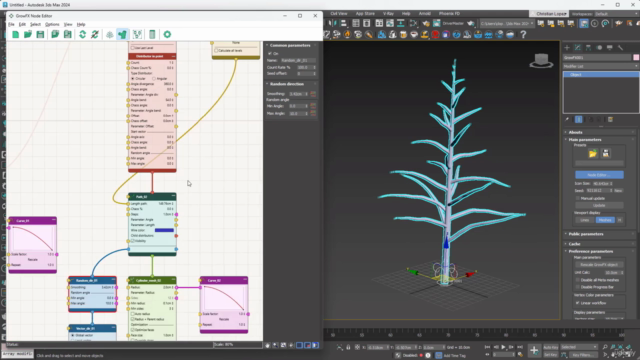Viewport: 640px width, 360px height.
Task: Expand the Cache rollout
Action: (599, 244)
